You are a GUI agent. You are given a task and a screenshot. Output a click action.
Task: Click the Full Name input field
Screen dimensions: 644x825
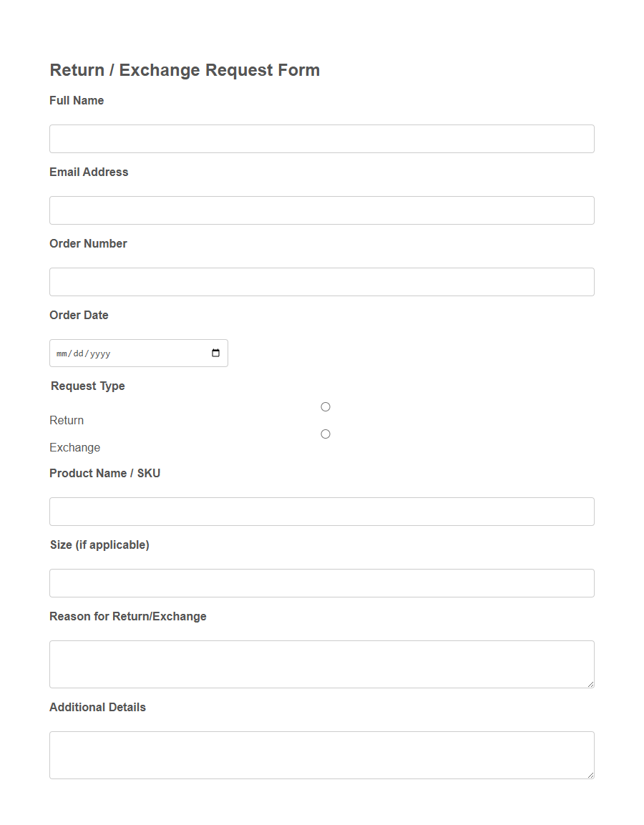pyautogui.click(x=321, y=138)
